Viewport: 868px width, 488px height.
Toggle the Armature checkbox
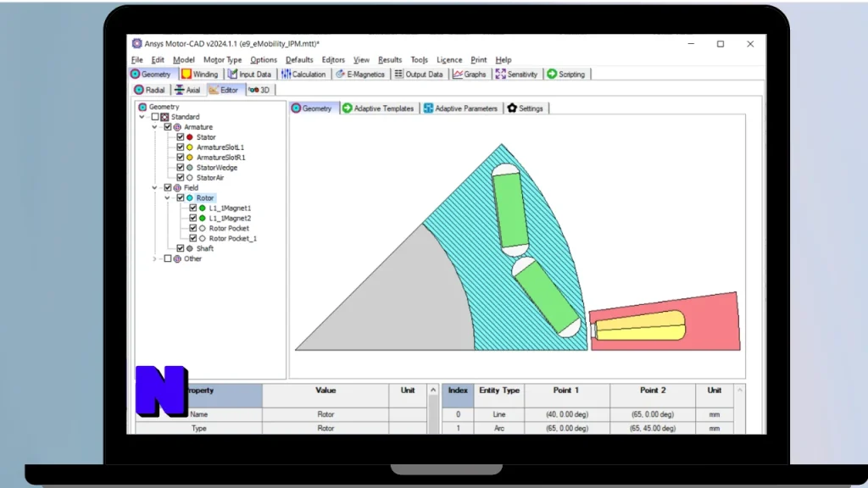pyautogui.click(x=168, y=127)
